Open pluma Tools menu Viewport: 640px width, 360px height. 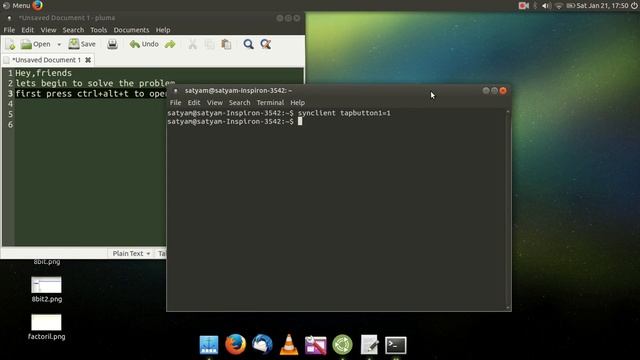tap(98, 30)
